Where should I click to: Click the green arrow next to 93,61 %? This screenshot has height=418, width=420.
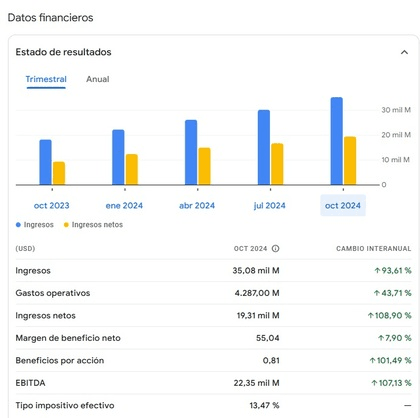(x=377, y=270)
